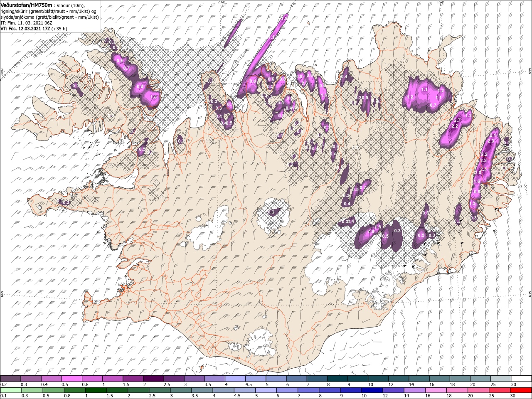Pick the light grey 25 swatch in top legend row
Image resolution: width=532 pixels, height=399 pixels.
tap(500, 379)
